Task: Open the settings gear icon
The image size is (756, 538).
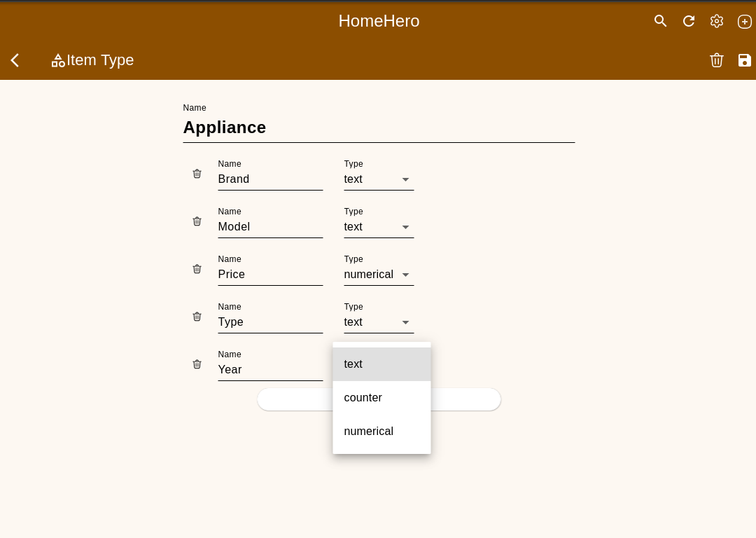Action: [716, 21]
